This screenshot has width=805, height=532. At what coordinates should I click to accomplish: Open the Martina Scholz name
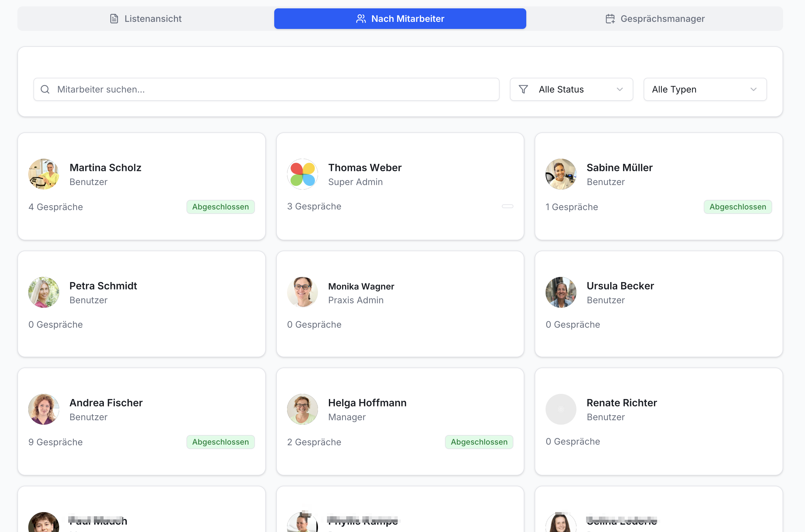[x=105, y=168]
